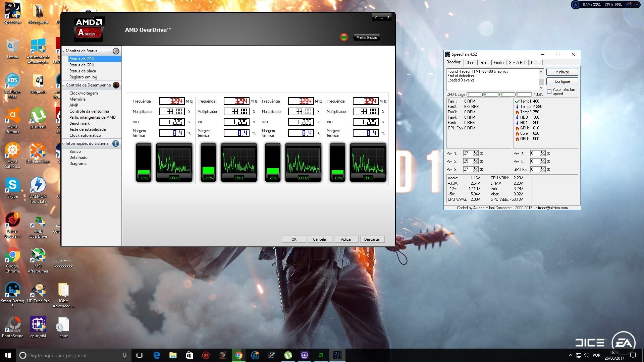Click taskbar search box
The height and width of the screenshot is (362, 644).
coord(74,355)
